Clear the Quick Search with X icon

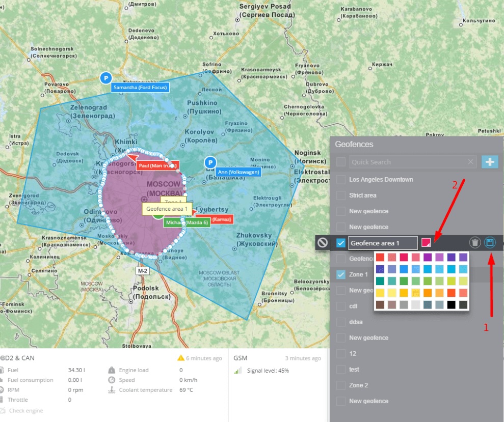coord(471,162)
